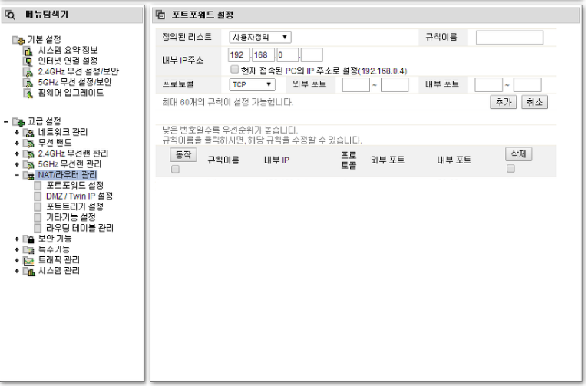The height and width of the screenshot is (386, 588).
Task: Click the 네트워크 관리 icon
Action: pyautogui.click(x=28, y=133)
